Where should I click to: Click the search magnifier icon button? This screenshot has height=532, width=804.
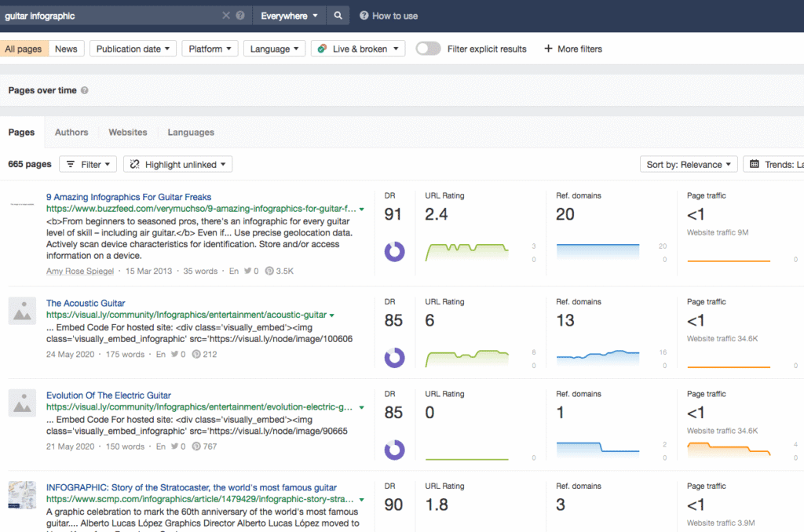[338, 16]
